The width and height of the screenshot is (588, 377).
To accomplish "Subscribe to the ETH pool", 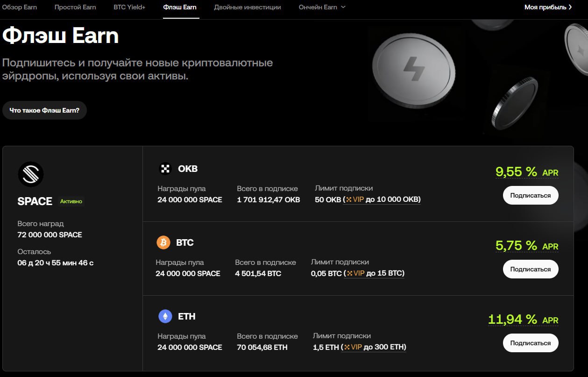I will click(x=530, y=343).
